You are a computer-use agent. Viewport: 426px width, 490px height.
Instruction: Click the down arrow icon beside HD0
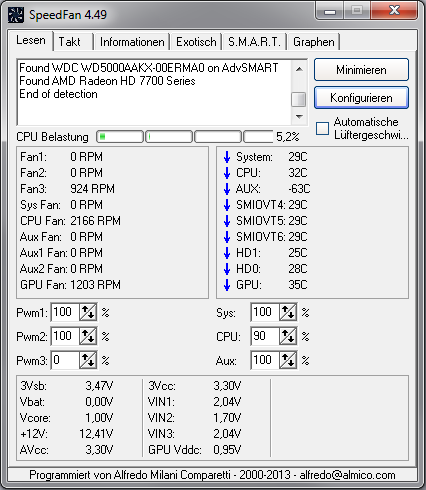click(x=227, y=269)
